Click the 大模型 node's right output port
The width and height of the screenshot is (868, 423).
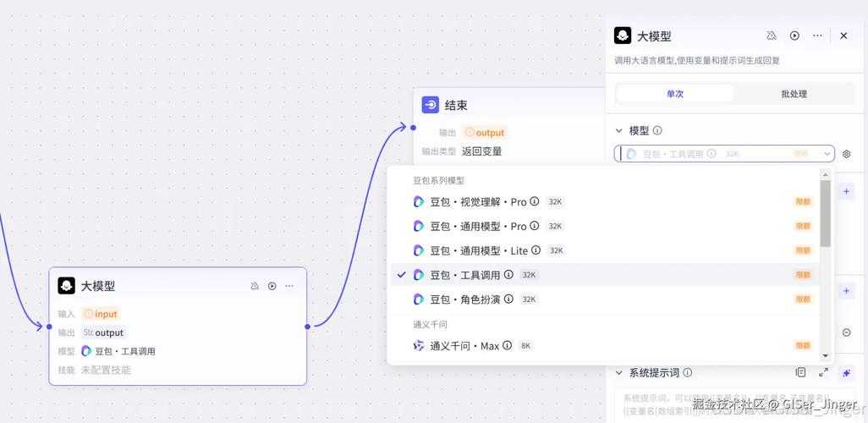(307, 327)
